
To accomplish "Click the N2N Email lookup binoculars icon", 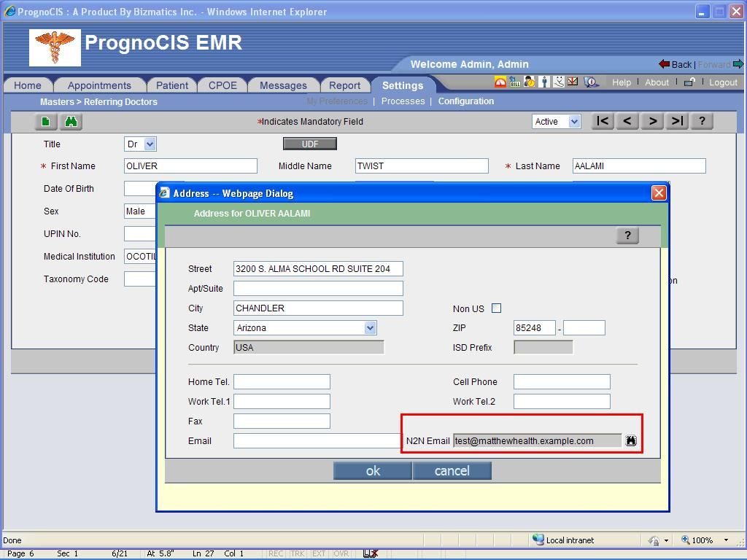I will [x=631, y=440].
